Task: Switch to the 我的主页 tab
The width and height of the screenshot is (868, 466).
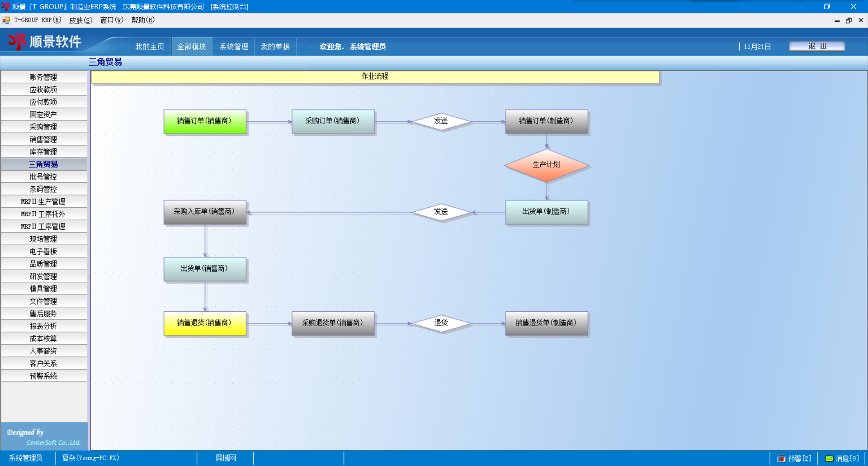Action: pyautogui.click(x=150, y=47)
